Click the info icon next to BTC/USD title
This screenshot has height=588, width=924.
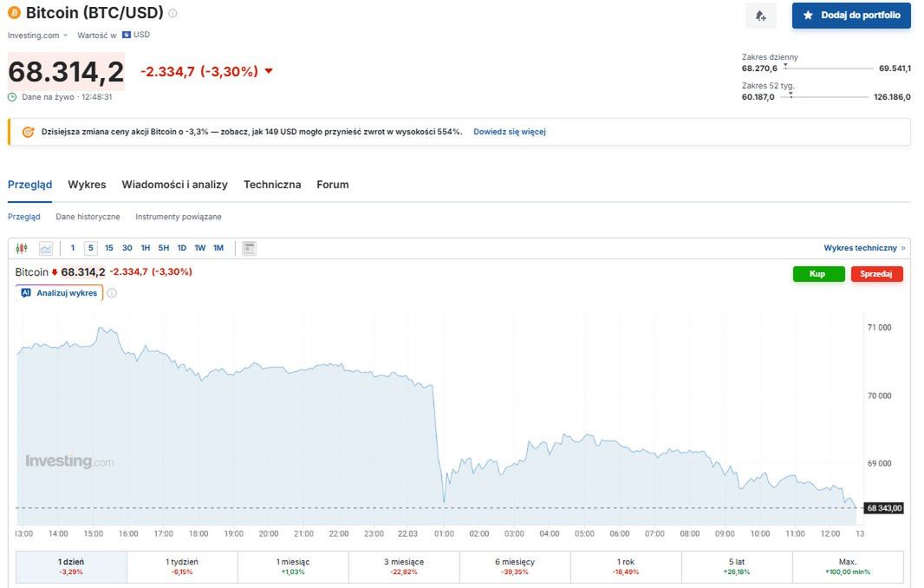173,11
